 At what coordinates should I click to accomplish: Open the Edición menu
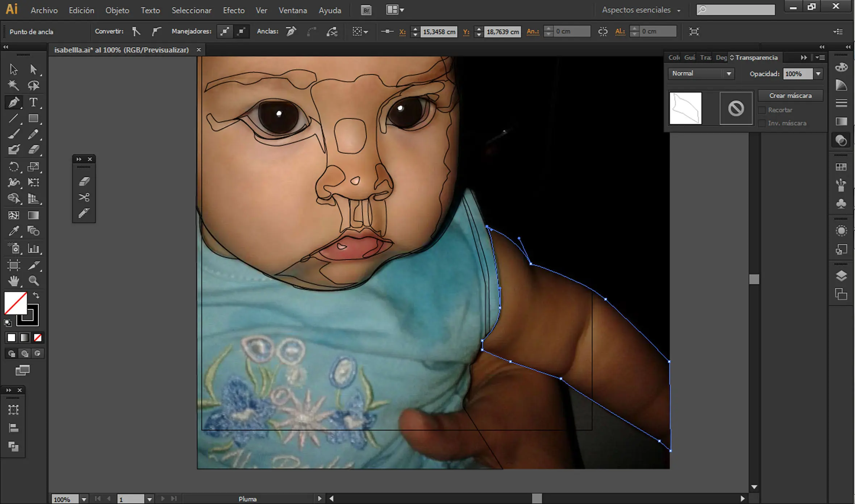point(82,10)
